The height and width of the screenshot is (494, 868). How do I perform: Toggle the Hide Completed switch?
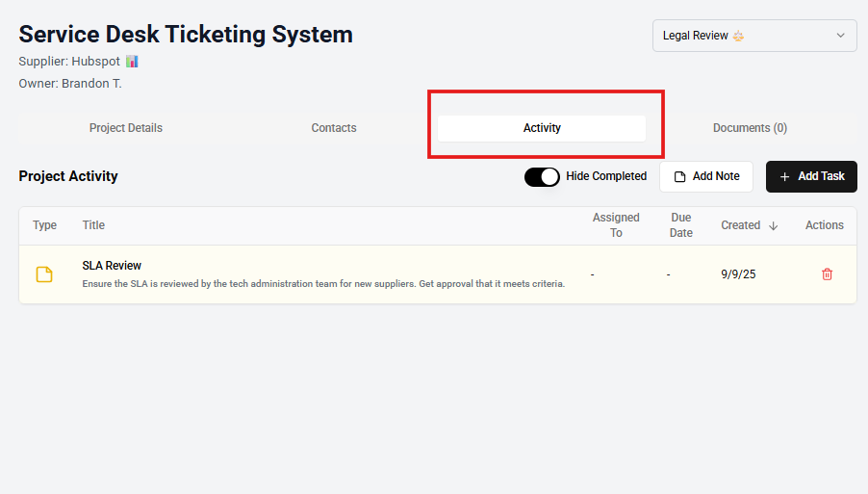[542, 176]
